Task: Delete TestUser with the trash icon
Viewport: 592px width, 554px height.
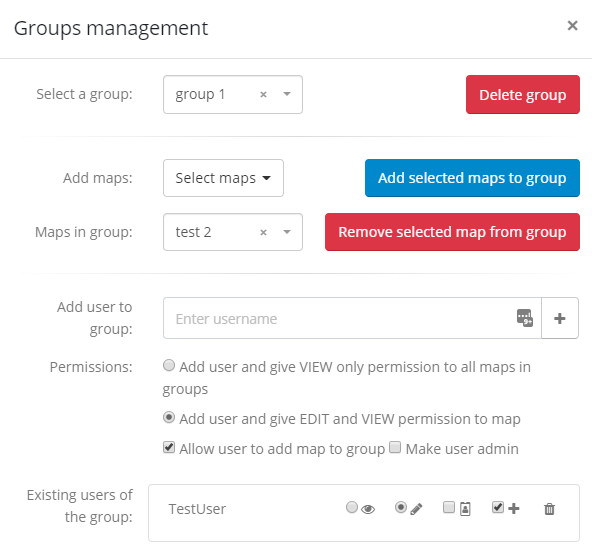Action: click(549, 509)
